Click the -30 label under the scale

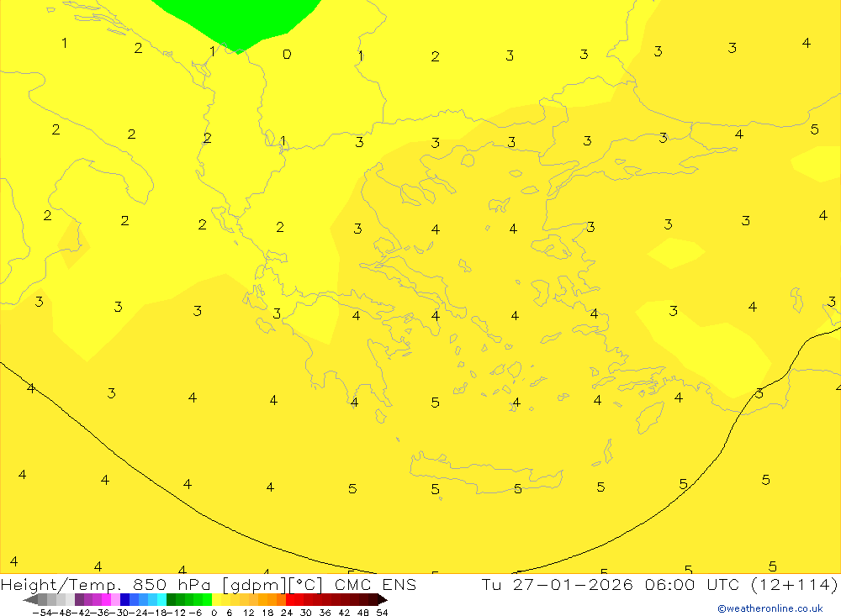click(x=119, y=613)
